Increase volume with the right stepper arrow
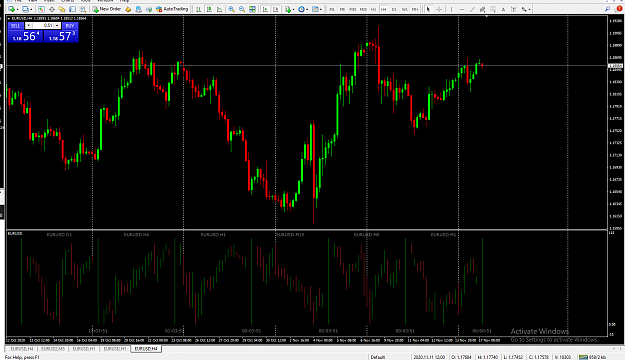625x360 pixels. [x=57, y=26]
